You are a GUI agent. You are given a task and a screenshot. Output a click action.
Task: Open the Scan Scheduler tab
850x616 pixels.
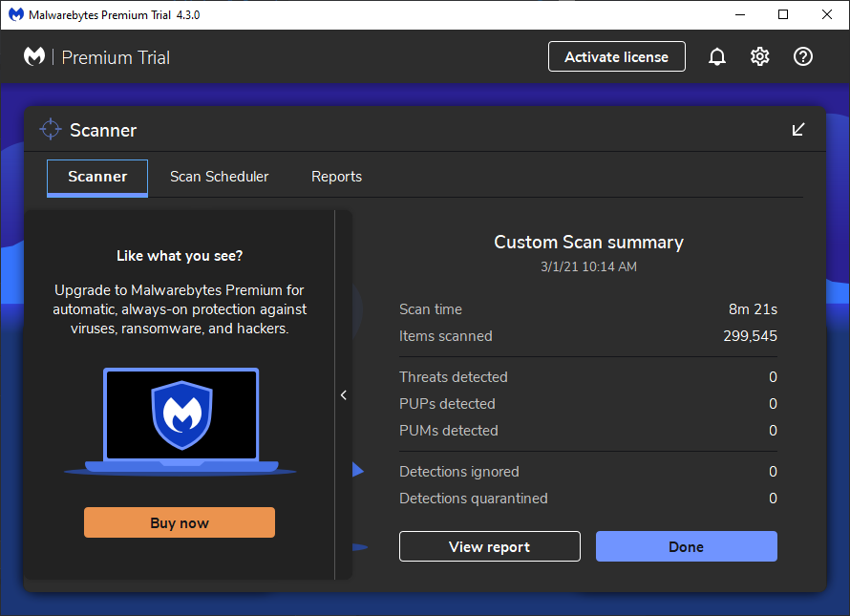(219, 177)
